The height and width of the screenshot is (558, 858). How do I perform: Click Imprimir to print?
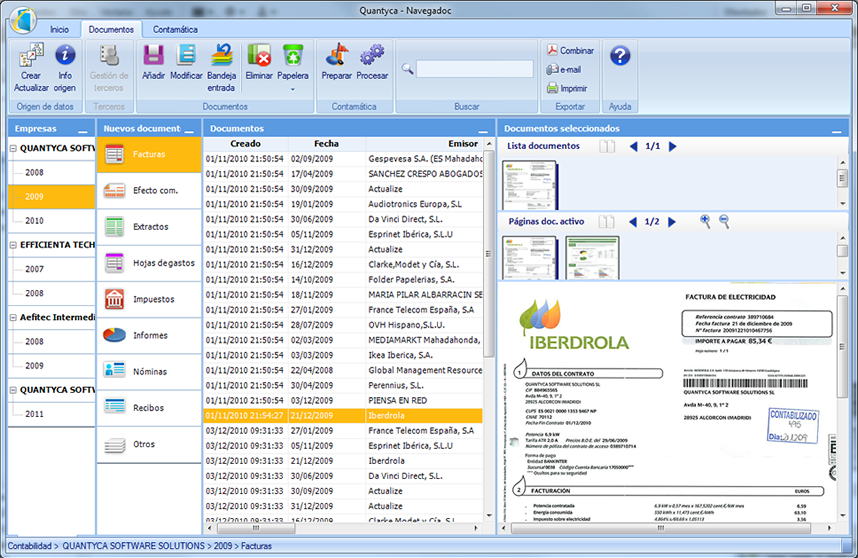(x=567, y=88)
